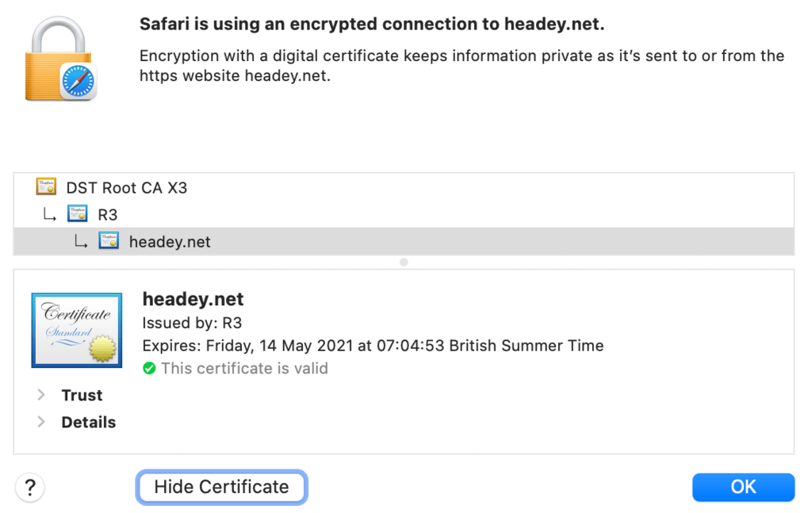Select R3 in the certificate chain
812x513 pixels.
108,215
